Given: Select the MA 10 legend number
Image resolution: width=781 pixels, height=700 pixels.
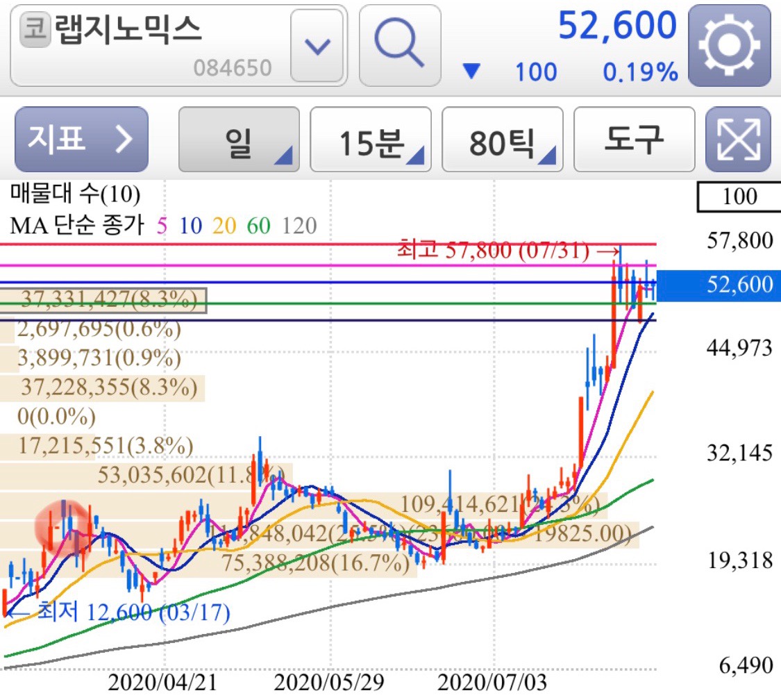Looking at the screenshot, I should coord(191,226).
